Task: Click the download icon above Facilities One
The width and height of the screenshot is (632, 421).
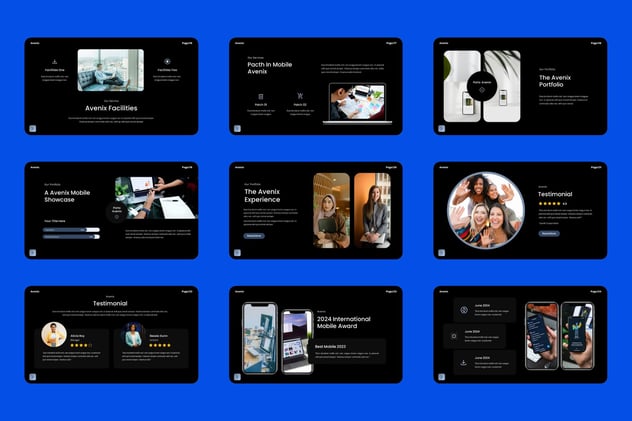Action: pos(54,62)
